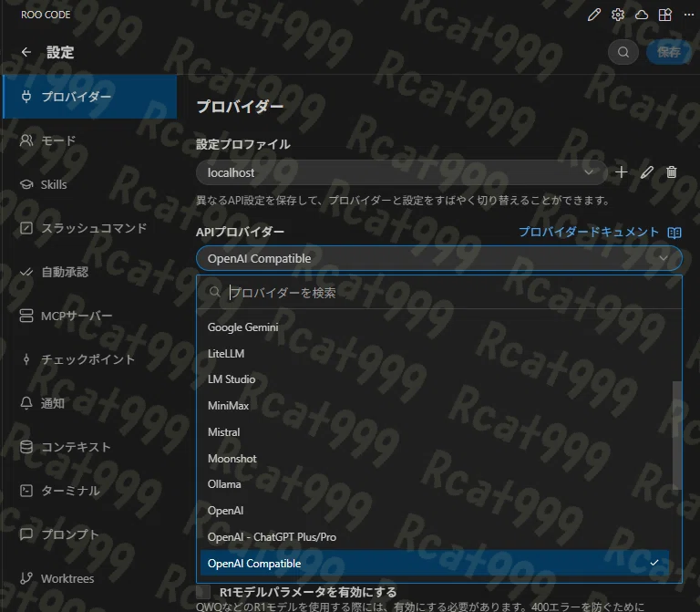The width and height of the screenshot is (700, 612).
Task: Click the chevron of the localhost profile selector
Action: click(x=589, y=172)
